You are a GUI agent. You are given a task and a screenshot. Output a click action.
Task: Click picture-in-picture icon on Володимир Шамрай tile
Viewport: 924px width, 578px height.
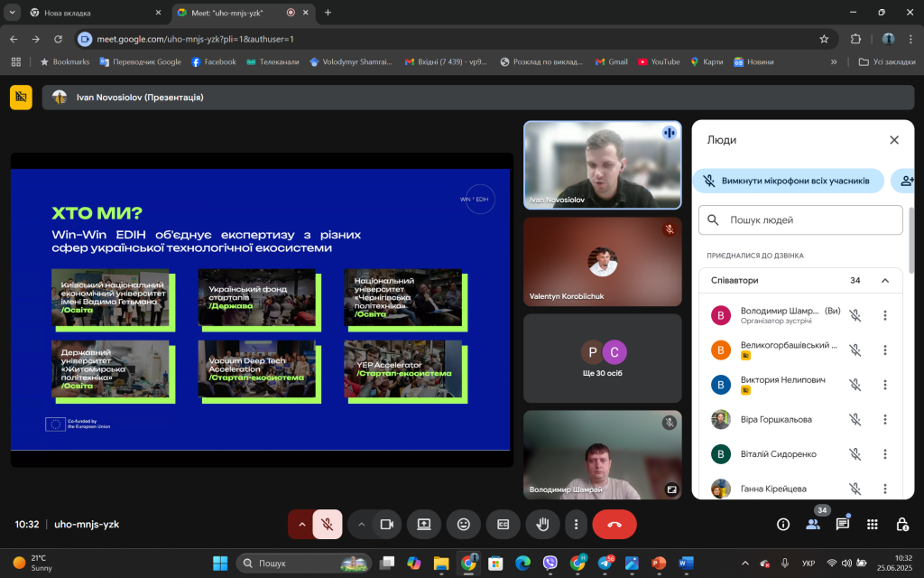click(x=671, y=489)
